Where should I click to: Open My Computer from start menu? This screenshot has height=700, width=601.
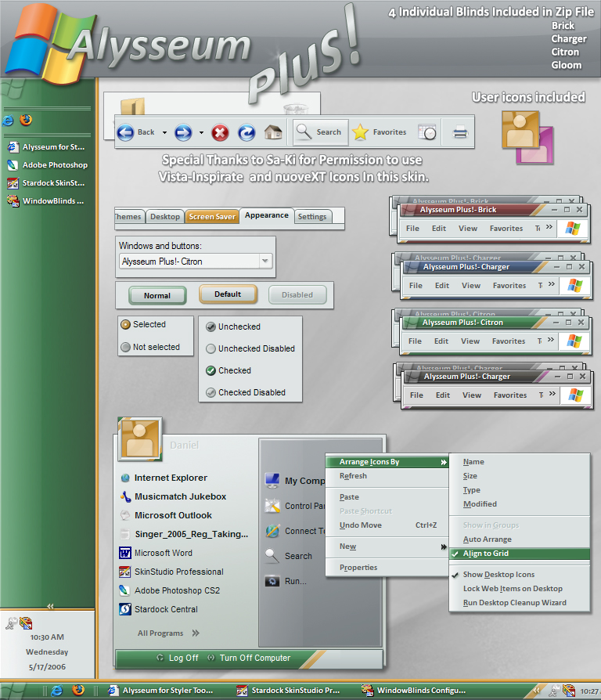294,481
